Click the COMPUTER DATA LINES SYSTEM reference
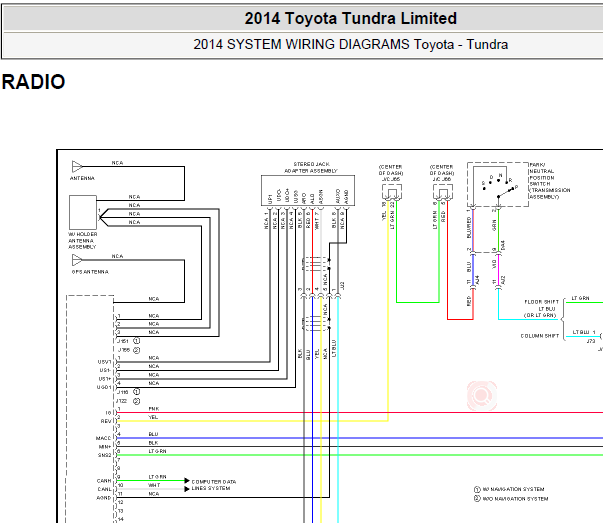603x523 pixels. 214,485
